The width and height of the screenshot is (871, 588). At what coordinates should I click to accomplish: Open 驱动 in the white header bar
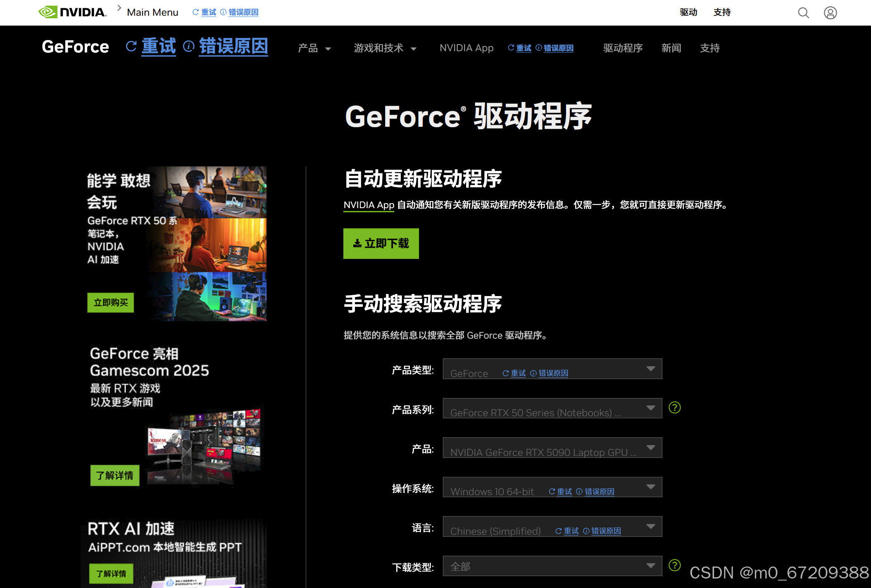tap(688, 12)
